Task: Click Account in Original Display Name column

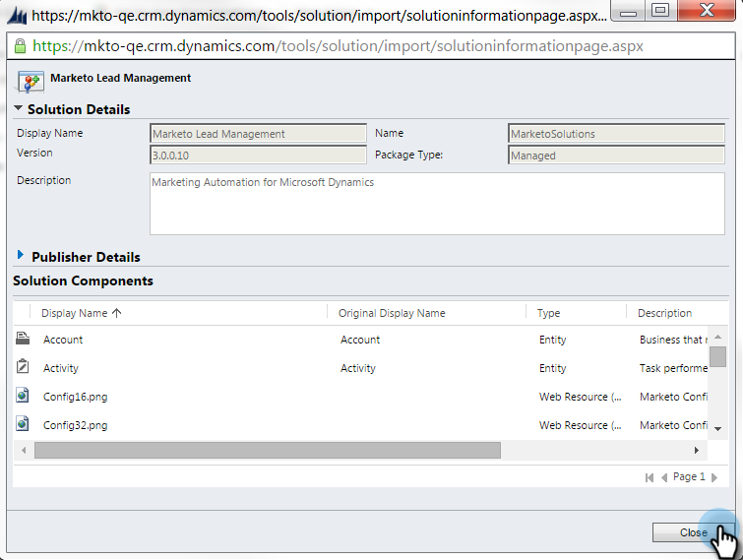Action: point(359,340)
